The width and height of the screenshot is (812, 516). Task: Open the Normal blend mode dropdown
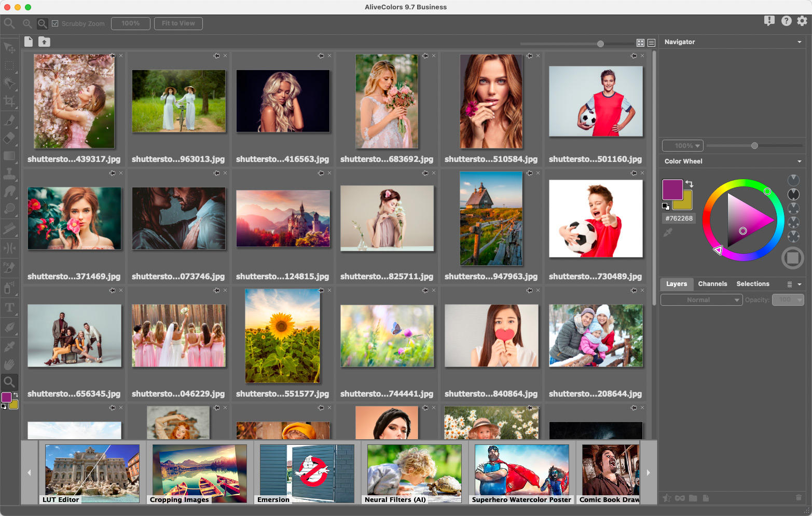(701, 300)
